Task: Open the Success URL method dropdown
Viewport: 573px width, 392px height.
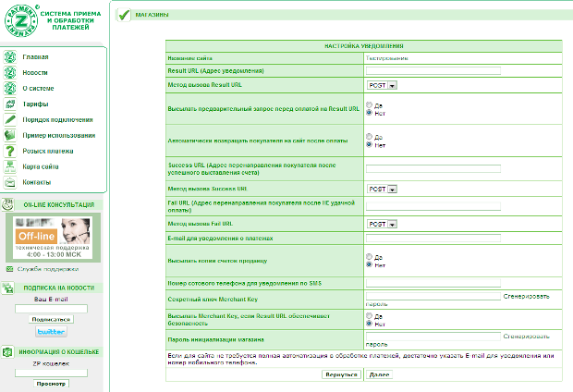Action: pos(382,189)
